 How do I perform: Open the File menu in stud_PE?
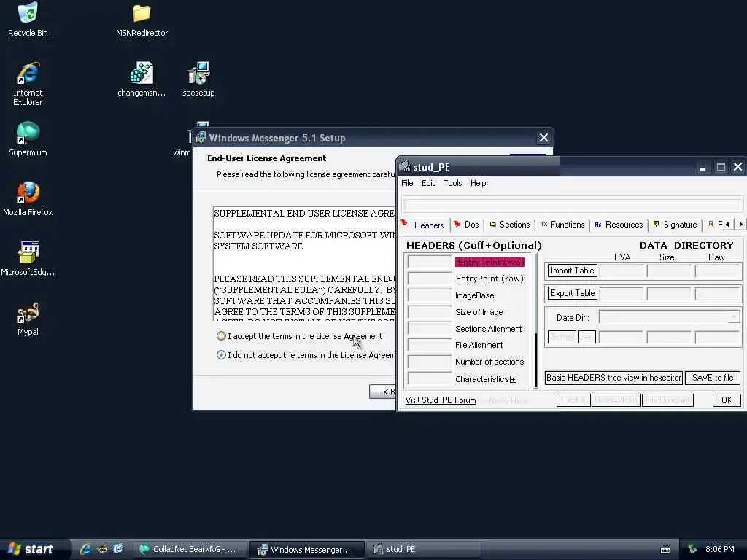[x=407, y=183]
